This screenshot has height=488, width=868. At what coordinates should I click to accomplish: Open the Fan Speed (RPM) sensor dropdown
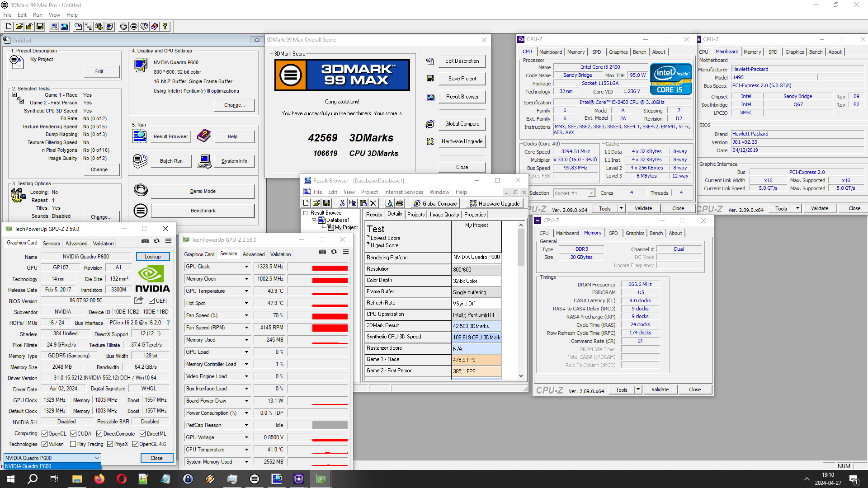(247, 328)
